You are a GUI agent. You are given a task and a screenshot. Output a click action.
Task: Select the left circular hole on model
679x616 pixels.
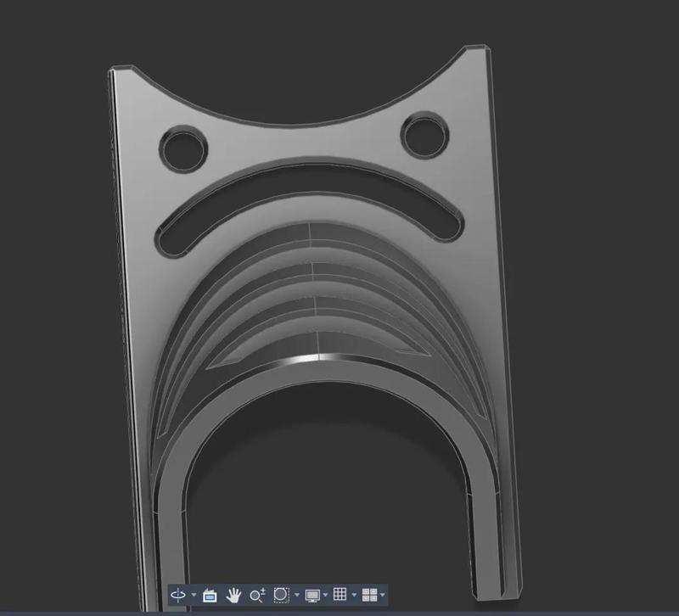183,149
